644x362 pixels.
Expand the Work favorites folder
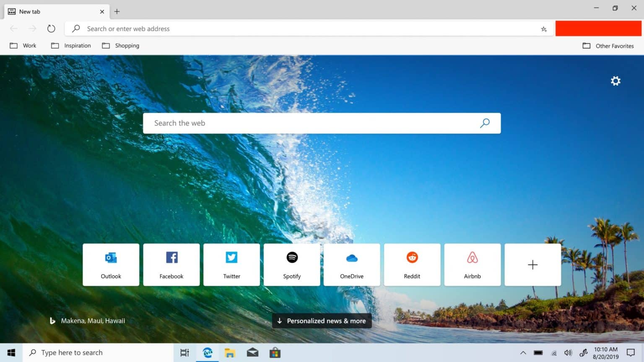[23, 45]
